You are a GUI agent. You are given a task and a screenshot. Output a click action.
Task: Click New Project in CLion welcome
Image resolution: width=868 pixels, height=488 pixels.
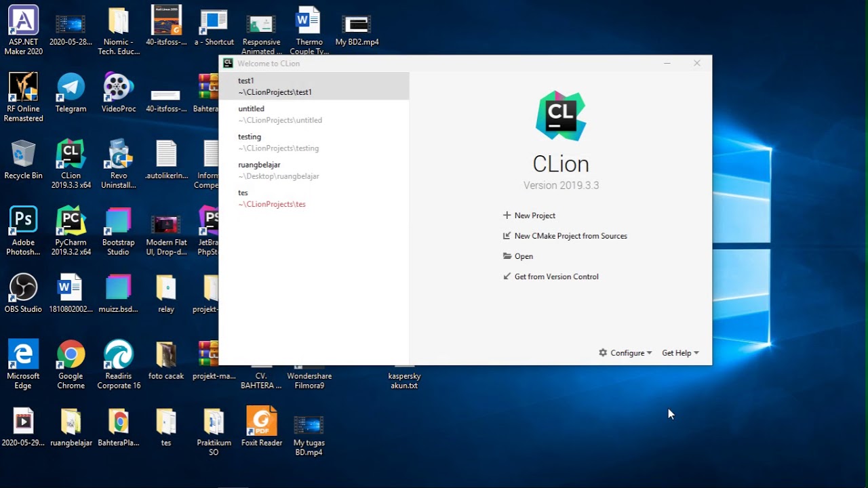(x=529, y=216)
